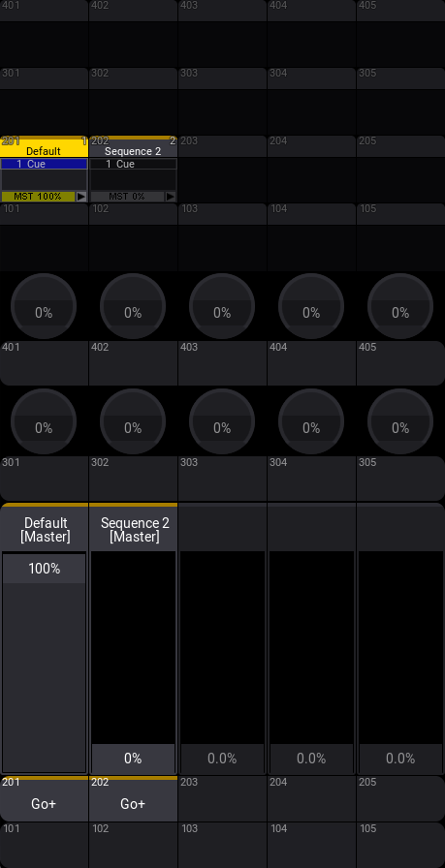Click the empty executor button 203 below faders
445x868 pixels.
coord(222,799)
